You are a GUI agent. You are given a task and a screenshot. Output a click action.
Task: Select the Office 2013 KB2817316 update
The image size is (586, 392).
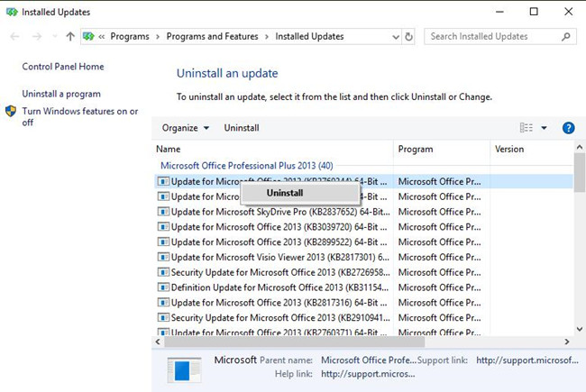363,303
